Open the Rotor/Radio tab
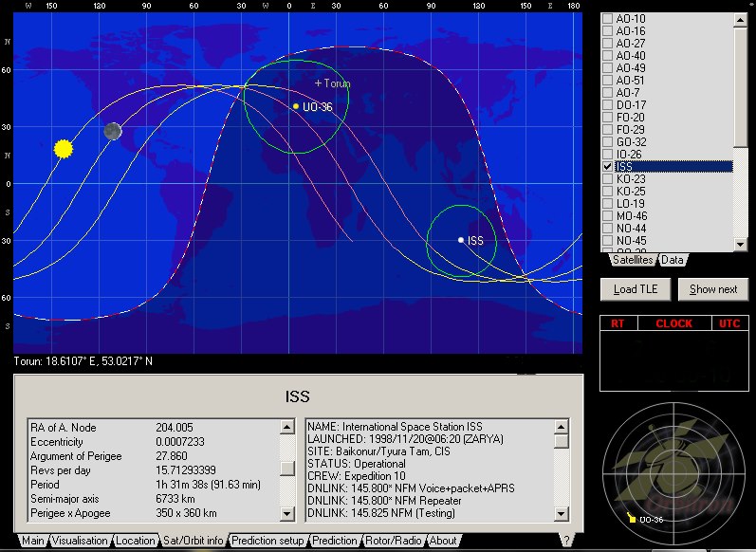 pos(393,541)
